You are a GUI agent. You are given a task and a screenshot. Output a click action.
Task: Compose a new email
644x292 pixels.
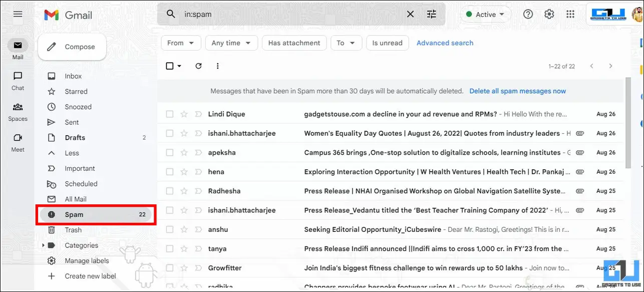click(72, 47)
